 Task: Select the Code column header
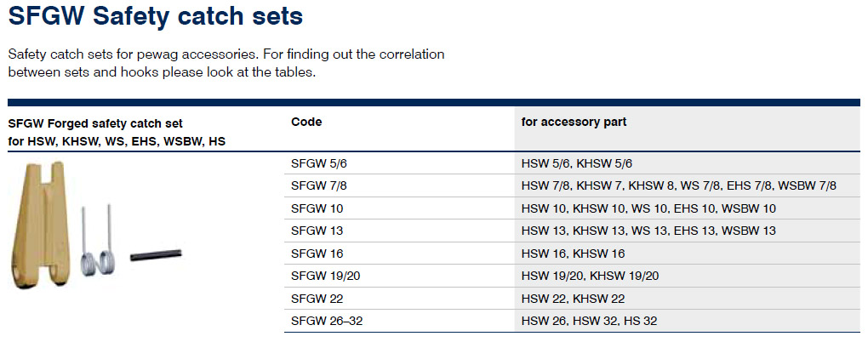coord(306,122)
